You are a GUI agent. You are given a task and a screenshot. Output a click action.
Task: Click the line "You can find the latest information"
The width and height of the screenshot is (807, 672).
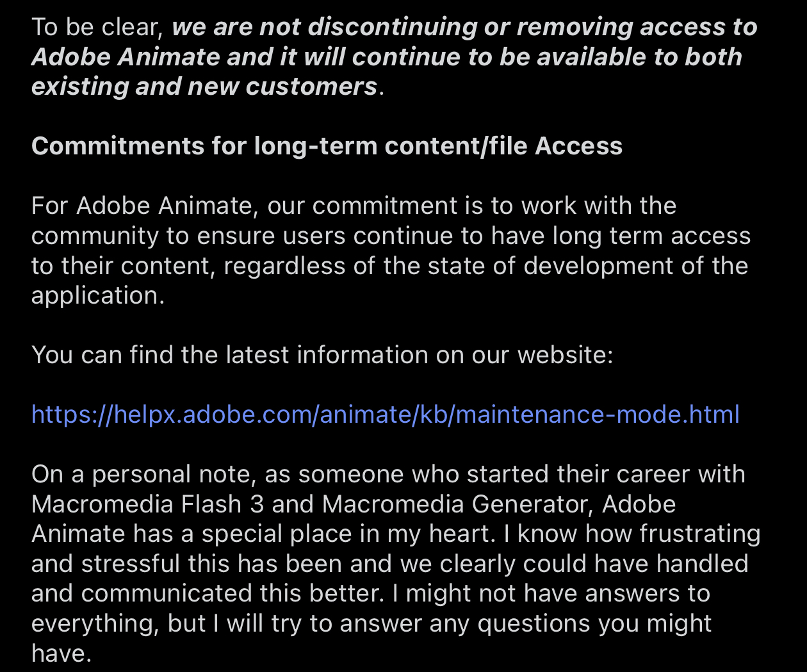point(322,355)
